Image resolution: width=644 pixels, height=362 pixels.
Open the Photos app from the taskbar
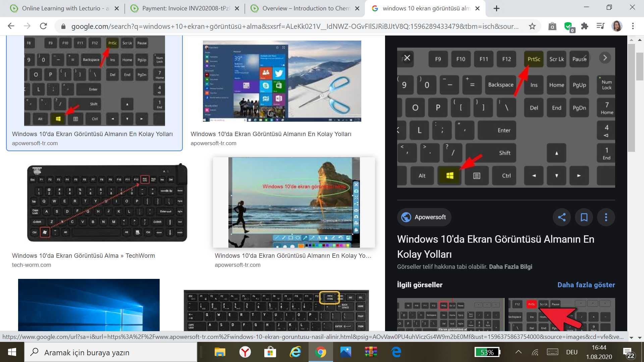click(346, 352)
